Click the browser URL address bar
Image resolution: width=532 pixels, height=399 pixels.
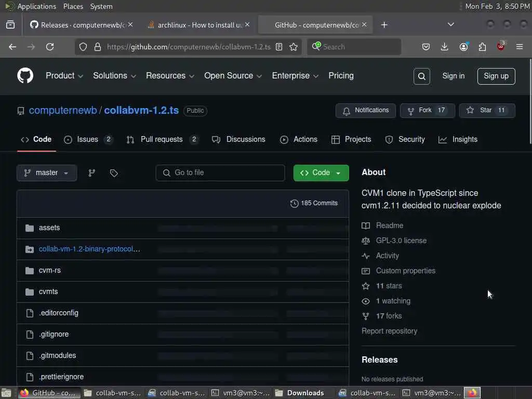188,47
